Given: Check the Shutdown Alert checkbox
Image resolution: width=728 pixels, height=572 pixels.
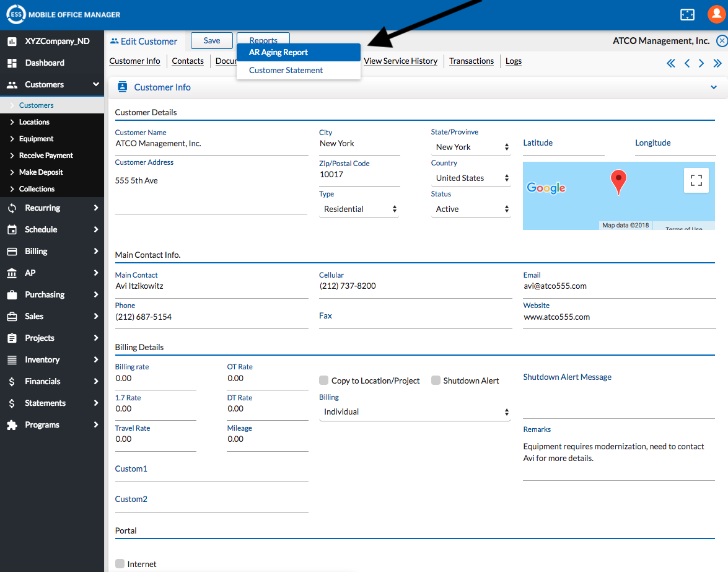Looking at the screenshot, I should tap(436, 381).
